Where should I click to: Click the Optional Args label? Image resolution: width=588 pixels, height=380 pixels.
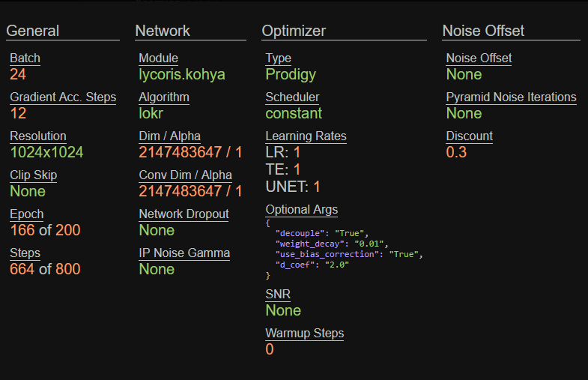[x=301, y=210]
